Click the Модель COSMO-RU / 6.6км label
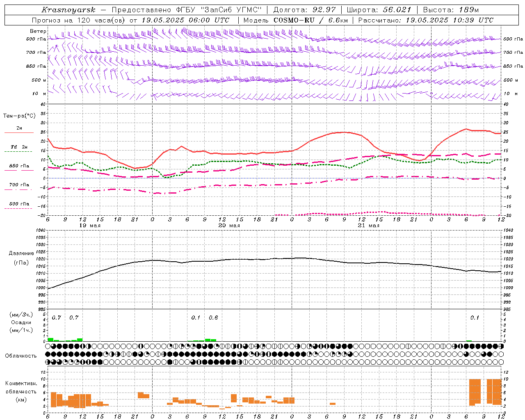The image size is (525, 420). tap(295, 20)
